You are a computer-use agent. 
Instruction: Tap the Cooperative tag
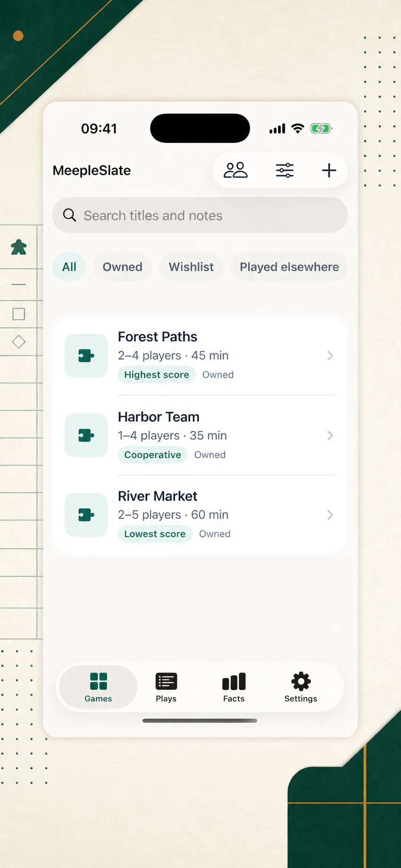point(152,455)
